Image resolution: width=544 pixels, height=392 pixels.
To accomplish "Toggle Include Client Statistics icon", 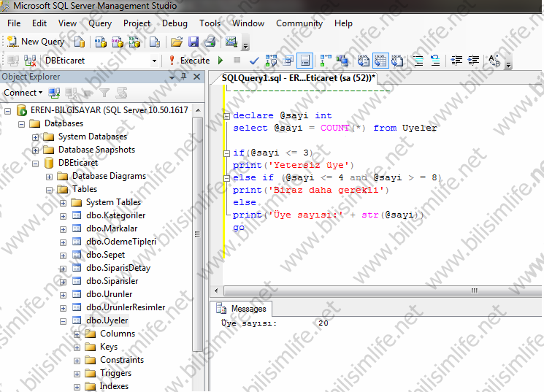I will coord(342,61).
